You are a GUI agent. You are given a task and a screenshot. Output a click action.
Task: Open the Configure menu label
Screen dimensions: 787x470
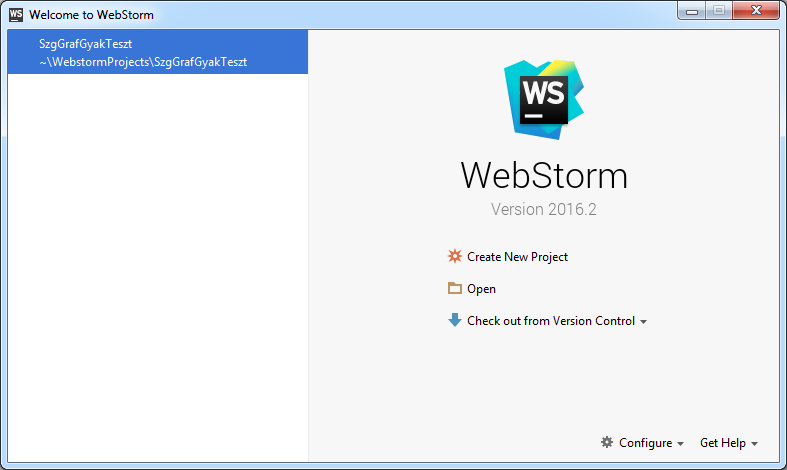pos(645,443)
